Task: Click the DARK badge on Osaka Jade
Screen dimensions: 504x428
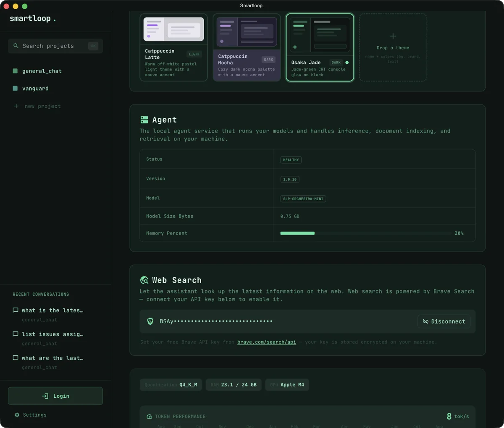Action: click(336, 63)
